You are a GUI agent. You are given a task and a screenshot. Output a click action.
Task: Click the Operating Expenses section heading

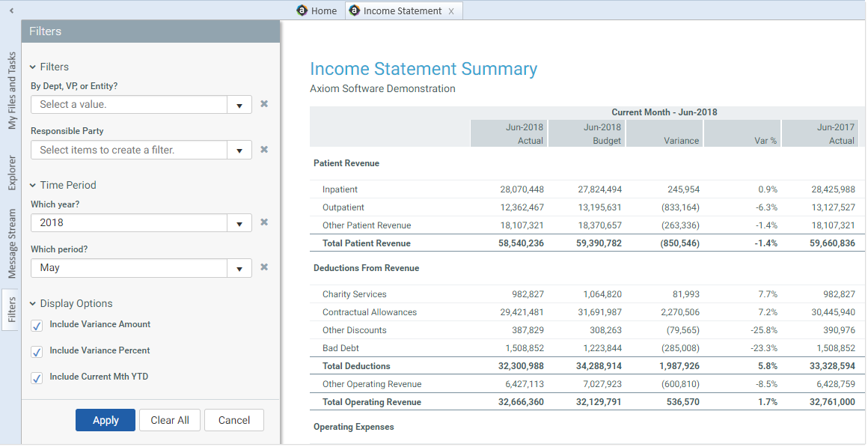[354, 427]
